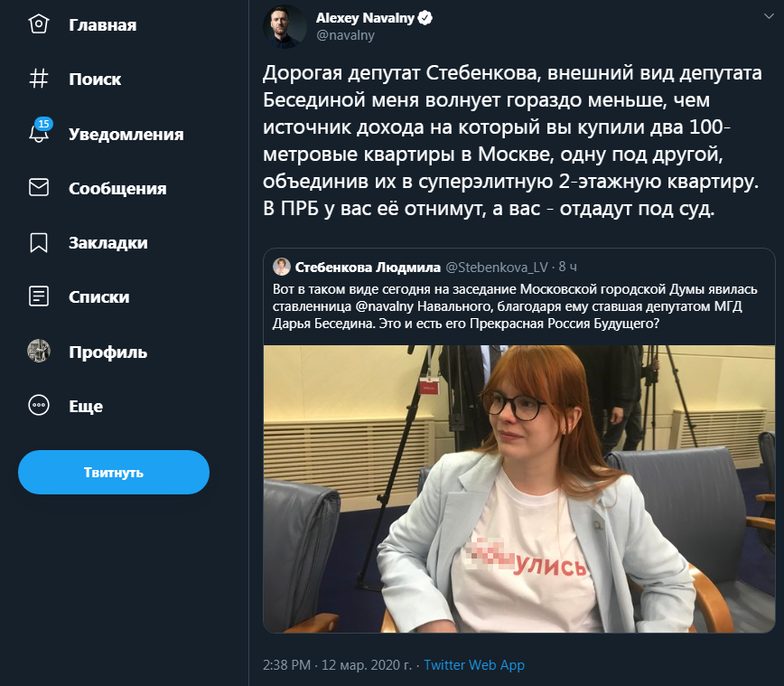Open the Закладки bookmark icon
The image size is (784, 686).
(39, 243)
